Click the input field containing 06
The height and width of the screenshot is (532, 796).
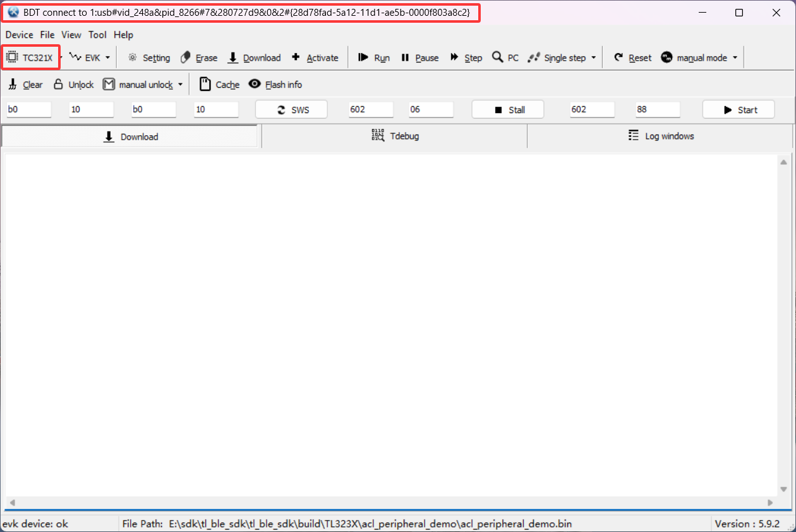click(x=431, y=109)
